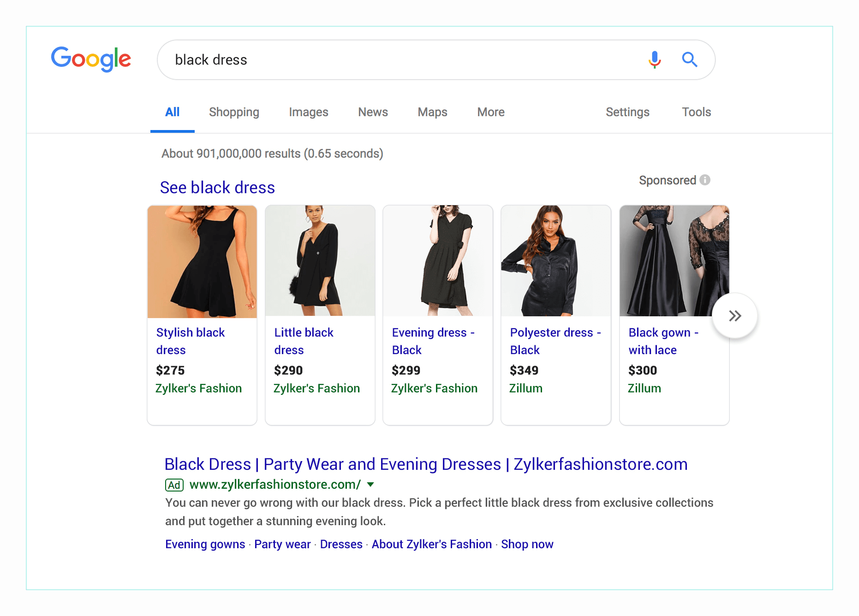Click the $299 price
Screen dimensions: 859x616
tap(406, 370)
